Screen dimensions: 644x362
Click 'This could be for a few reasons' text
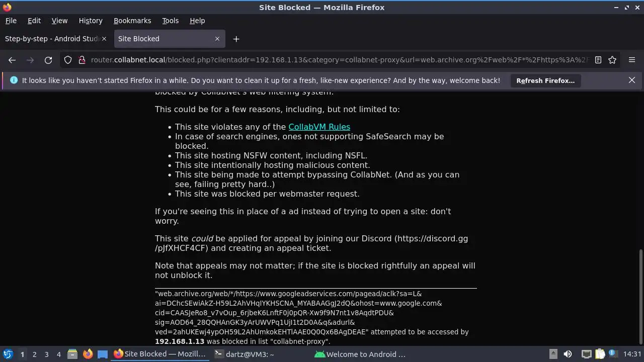tap(277, 109)
